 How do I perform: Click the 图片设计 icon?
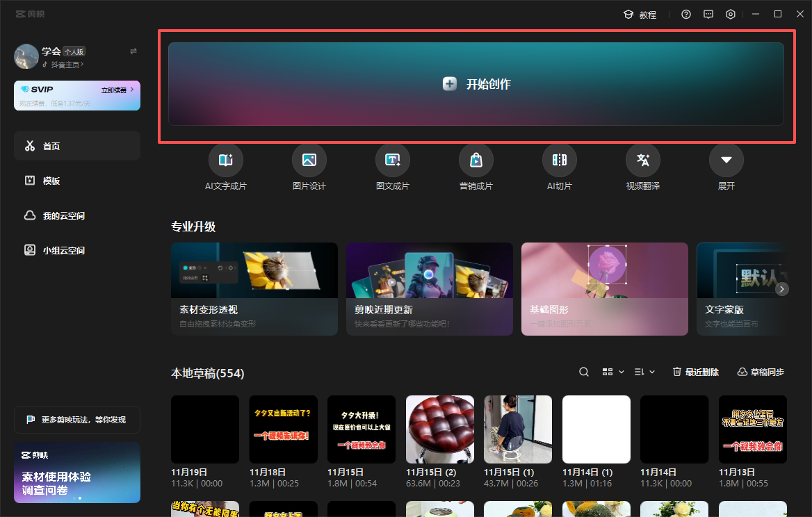309,161
